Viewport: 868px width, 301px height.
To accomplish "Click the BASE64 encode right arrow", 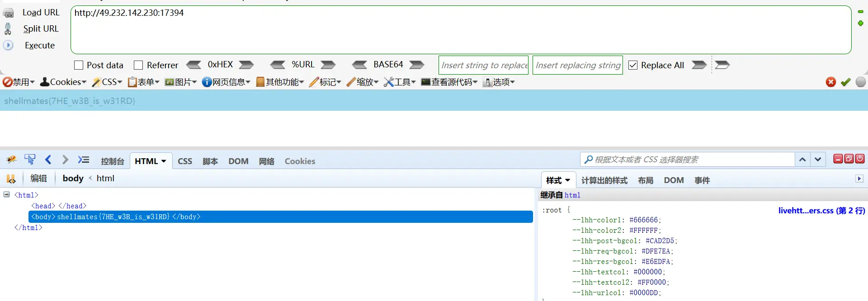I will click(416, 65).
